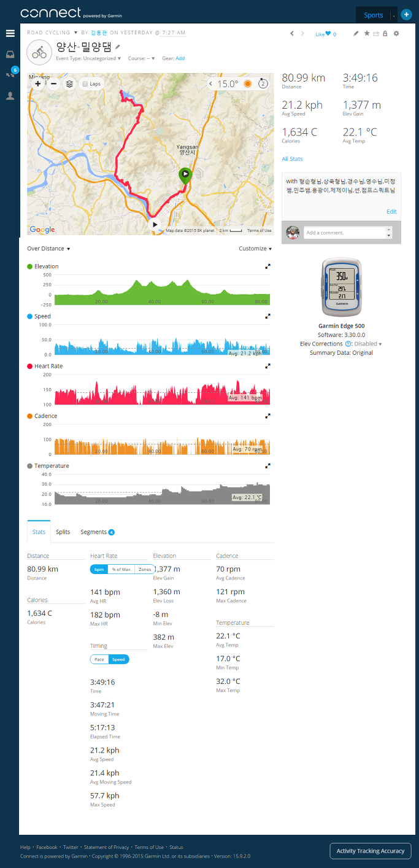Like the activity with the heart
This screenshot has height=868, width=419.
(x=328, y=34)
